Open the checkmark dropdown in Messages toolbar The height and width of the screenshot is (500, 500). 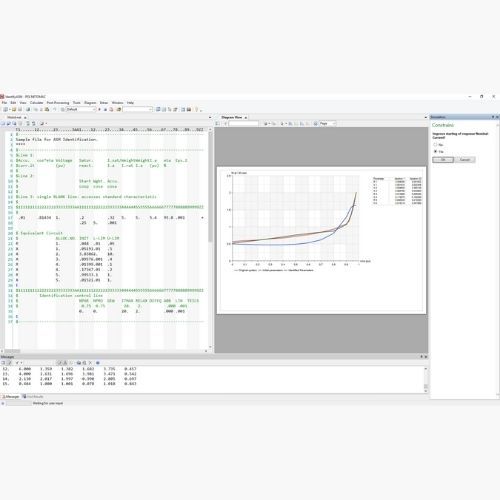(19, 363)
